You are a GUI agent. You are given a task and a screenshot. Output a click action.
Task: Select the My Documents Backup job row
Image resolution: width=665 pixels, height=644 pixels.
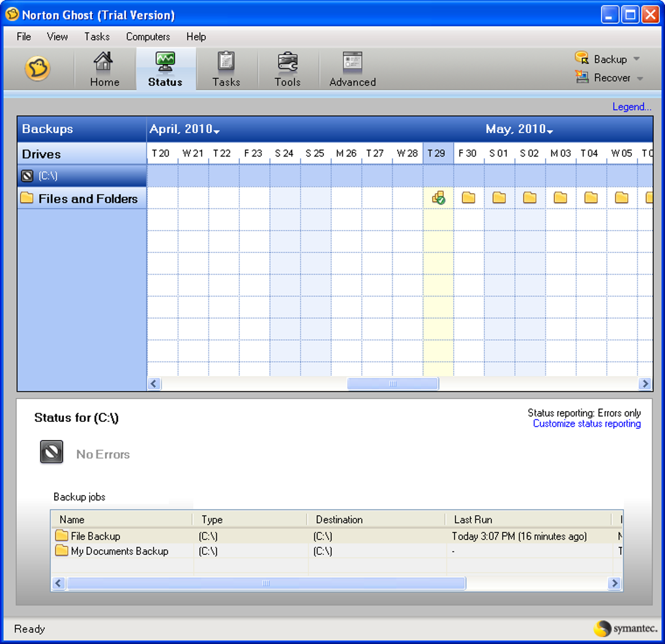[x=337, y=551]
